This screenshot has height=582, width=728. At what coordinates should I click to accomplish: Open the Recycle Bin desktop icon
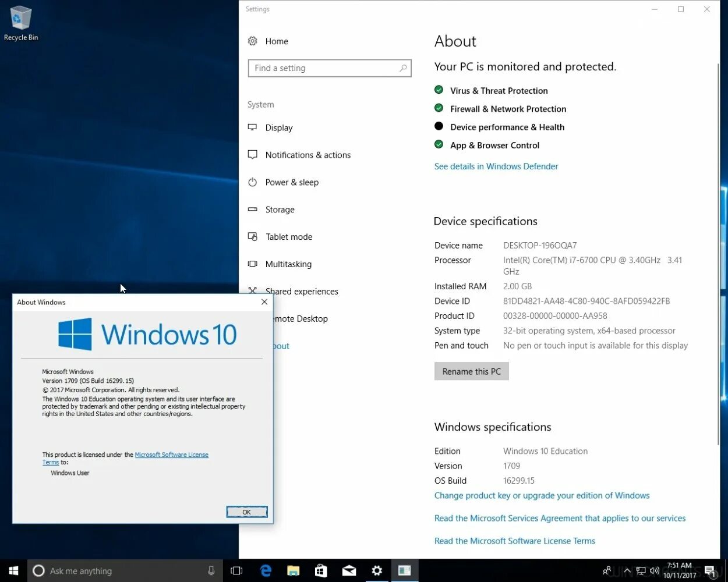pos(21,23)
